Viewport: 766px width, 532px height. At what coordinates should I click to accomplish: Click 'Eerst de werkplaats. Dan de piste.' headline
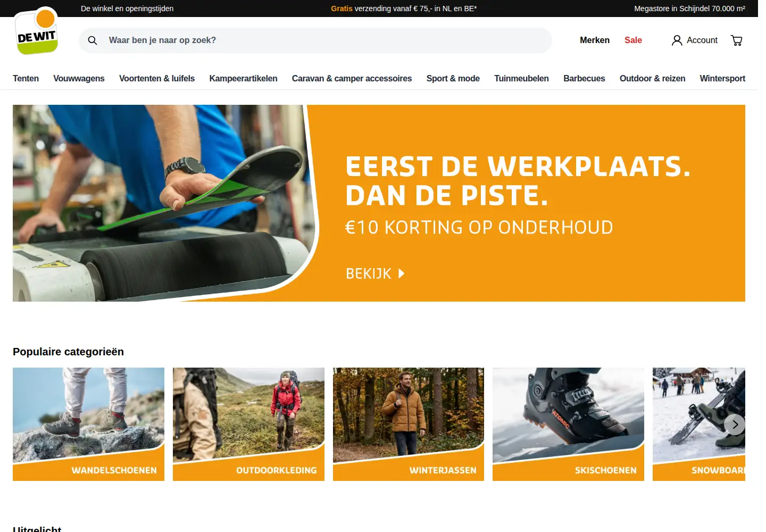click(518, 181)
